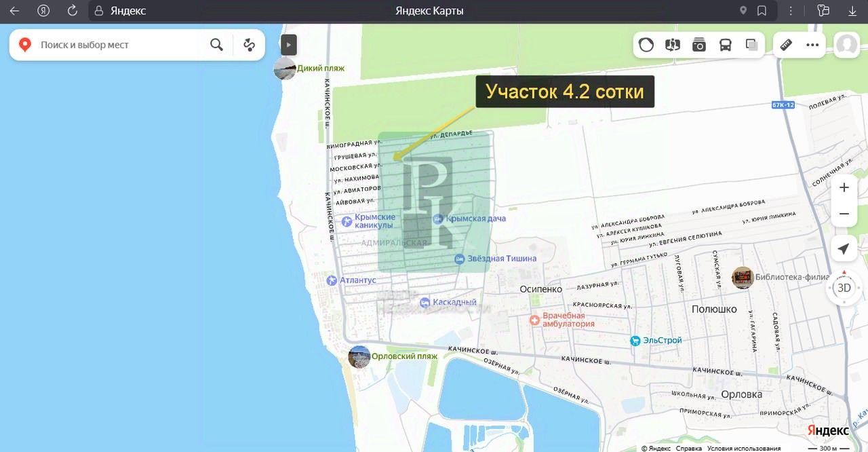Go back with the browser back arrow
Viewport: 868px width, 452px height.
[x=14, y=11]
